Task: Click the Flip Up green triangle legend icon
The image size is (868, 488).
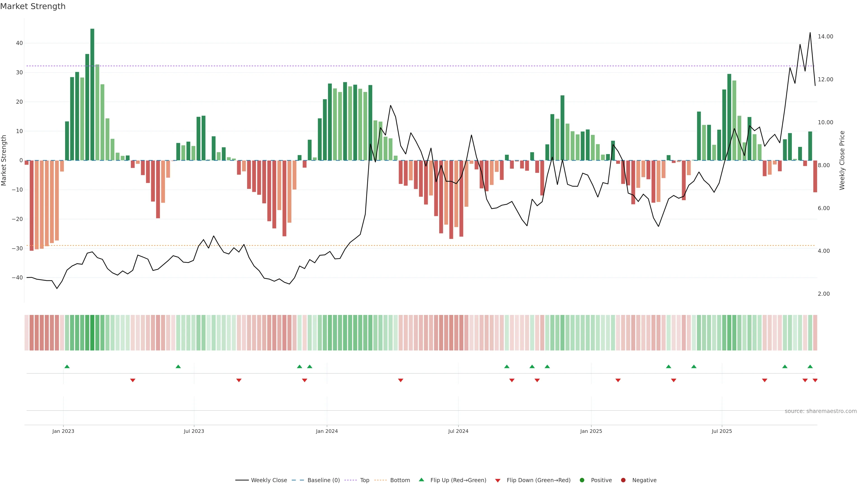Action: (x=421, y=480)
